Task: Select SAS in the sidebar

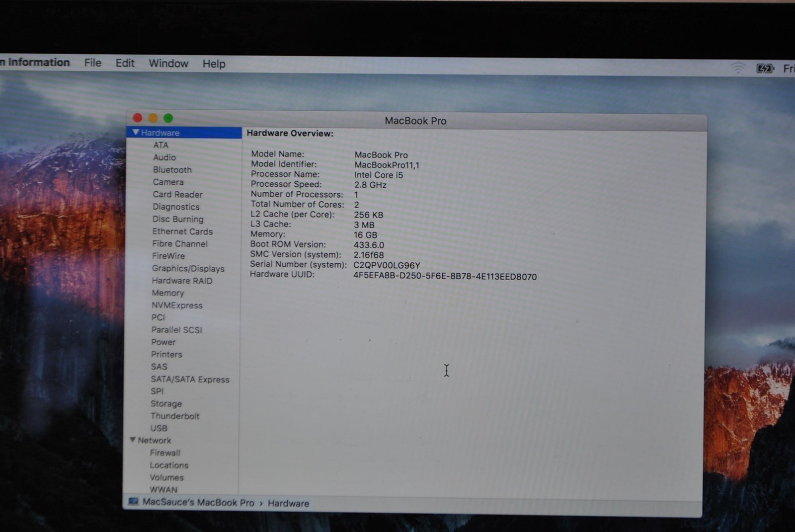Action: pyautogui.click(x=159, y=367)
